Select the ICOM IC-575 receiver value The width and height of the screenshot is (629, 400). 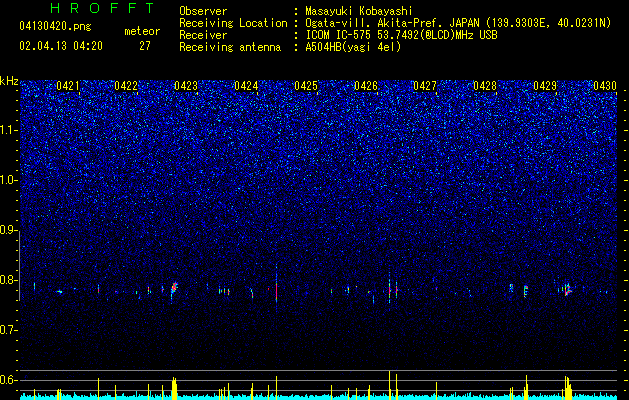point(401,35)
